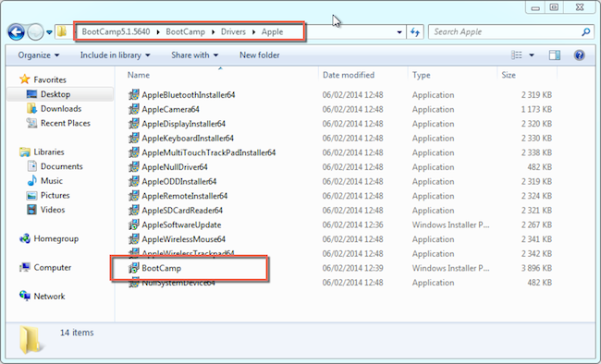601x364 pixels.
Task: Click the Forward navigation arrow
Action: tap(36, 32)
